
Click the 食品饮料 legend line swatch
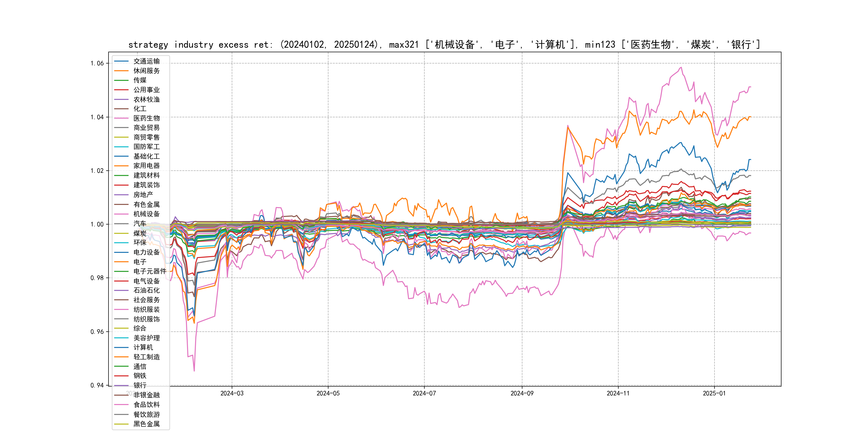point(121,405)
